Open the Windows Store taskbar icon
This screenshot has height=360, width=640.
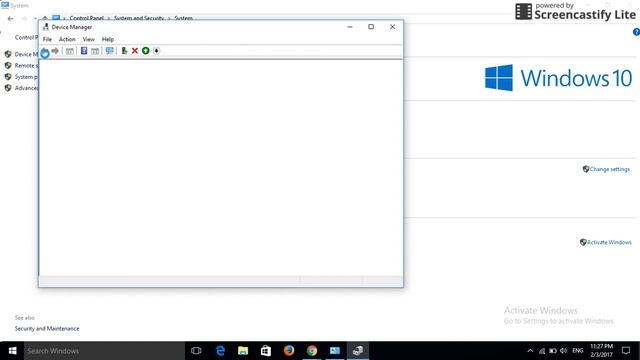pyautogui.click(x=266, y=351)
